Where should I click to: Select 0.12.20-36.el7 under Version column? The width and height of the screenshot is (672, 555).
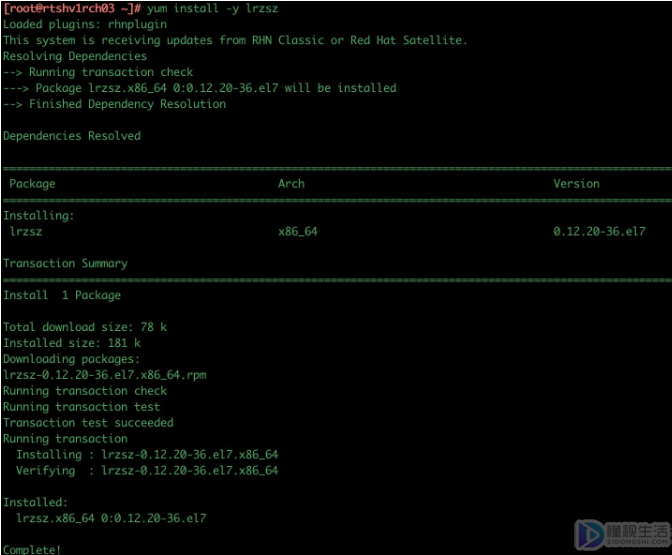(599, 232)
